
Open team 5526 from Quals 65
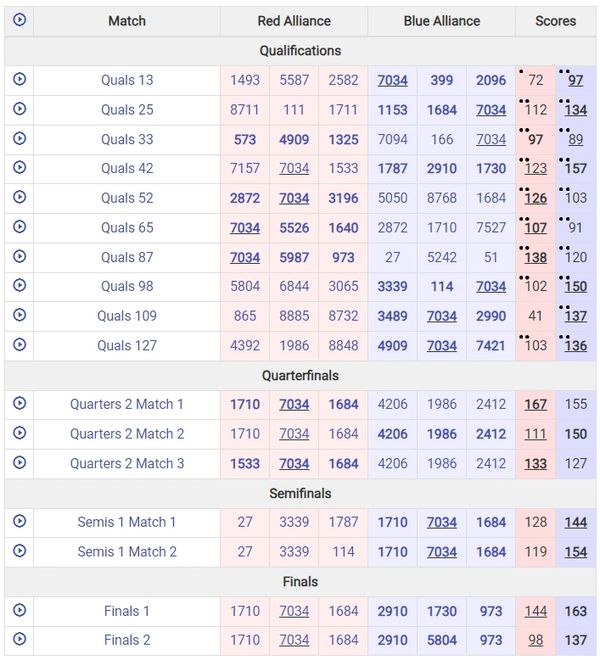click(294, 228)
